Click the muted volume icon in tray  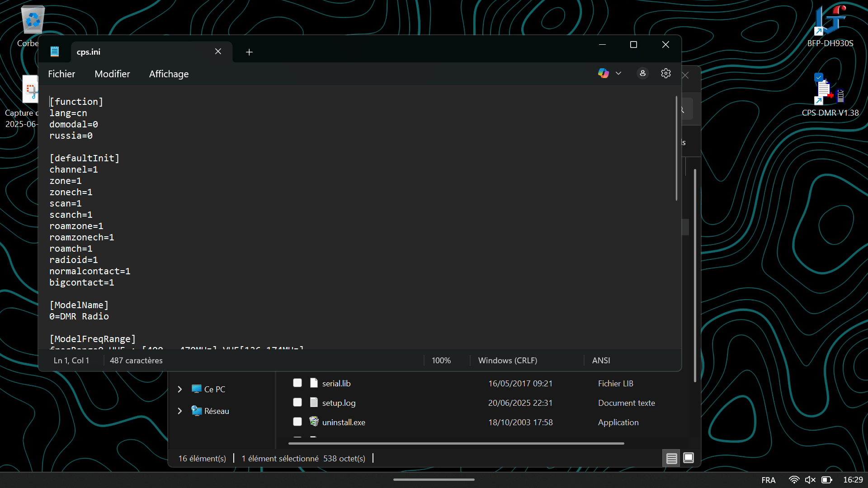(810, 480)
